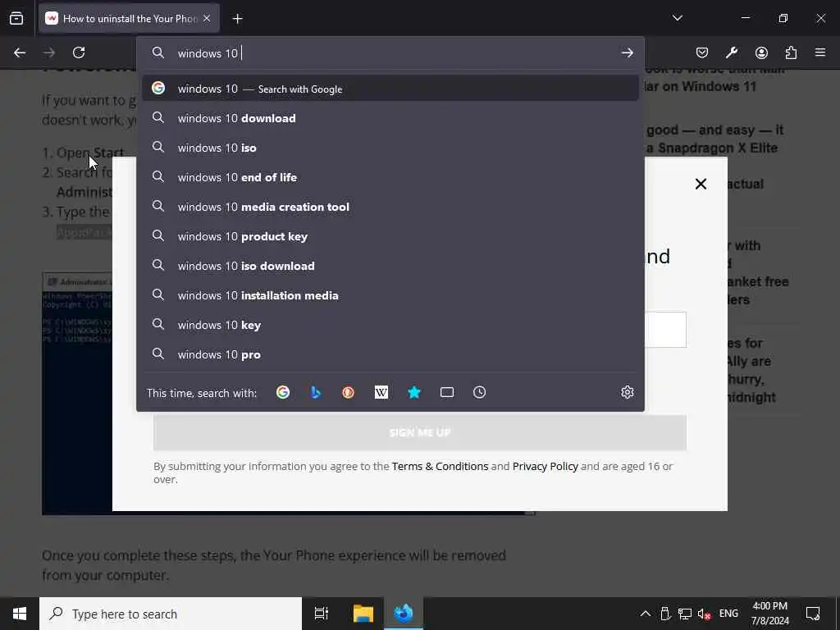The image size is (840, 630).
Task: Select 'windows 10 pro' suggestion
Action: click(390, 354)
